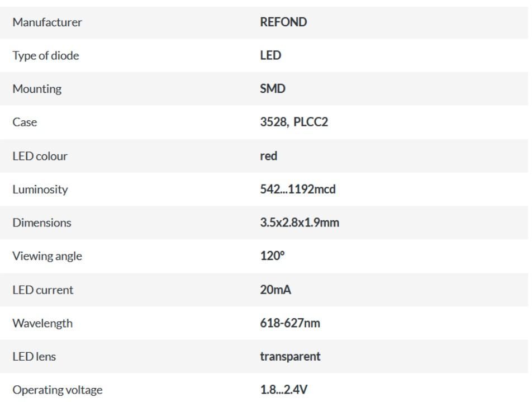Select the Wavelength row label
Viewport: 532px width, 402px height.
(x=42, y=323)
